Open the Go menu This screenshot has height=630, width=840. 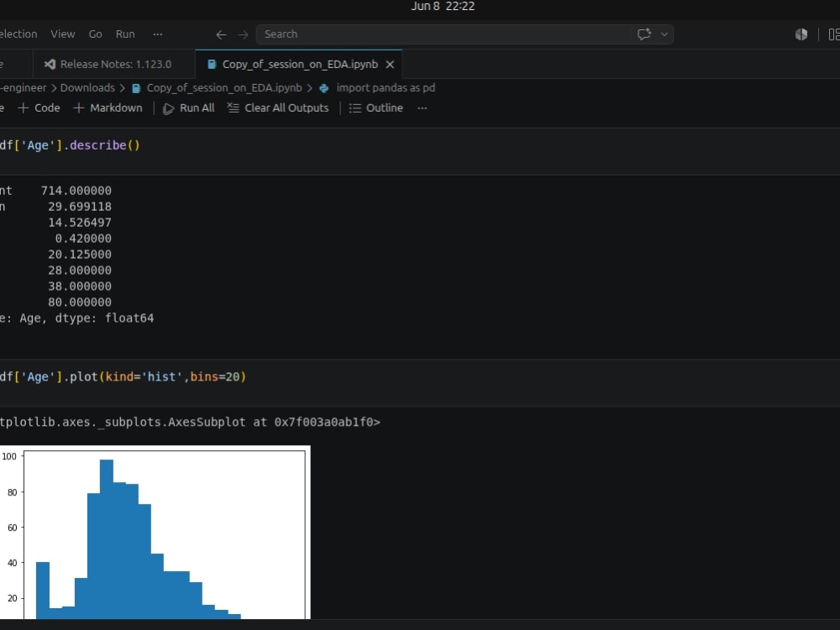pyautogui.click(x=96, y=34)
